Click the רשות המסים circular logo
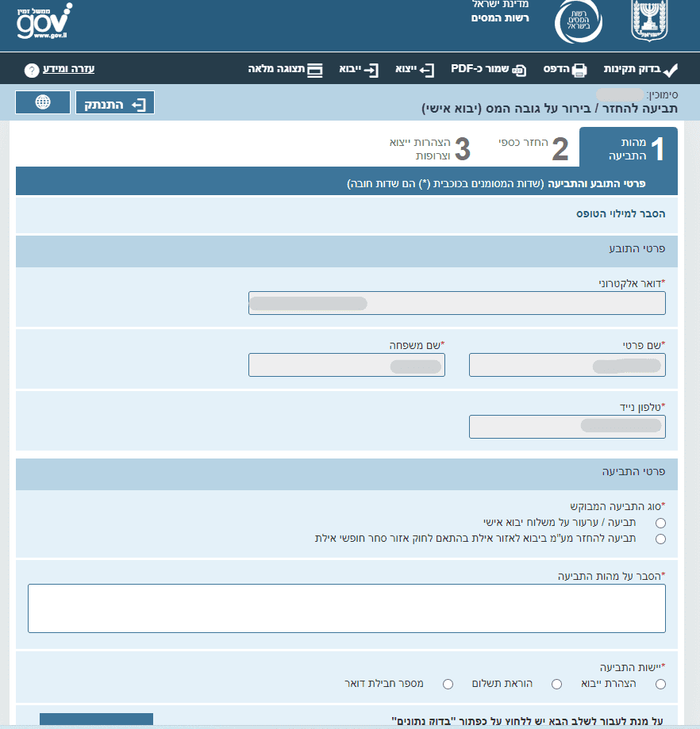The image size is (700, 729). pyautogui.click(x=578, y=21)
